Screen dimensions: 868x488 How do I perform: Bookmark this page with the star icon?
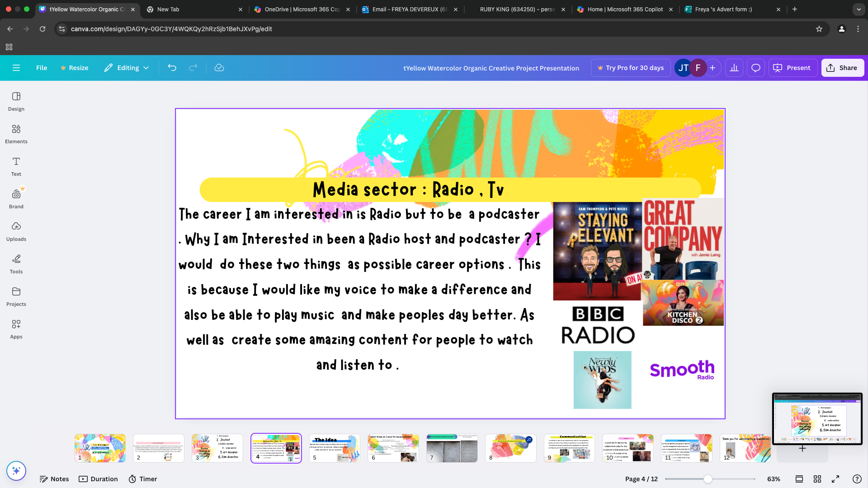819,29
